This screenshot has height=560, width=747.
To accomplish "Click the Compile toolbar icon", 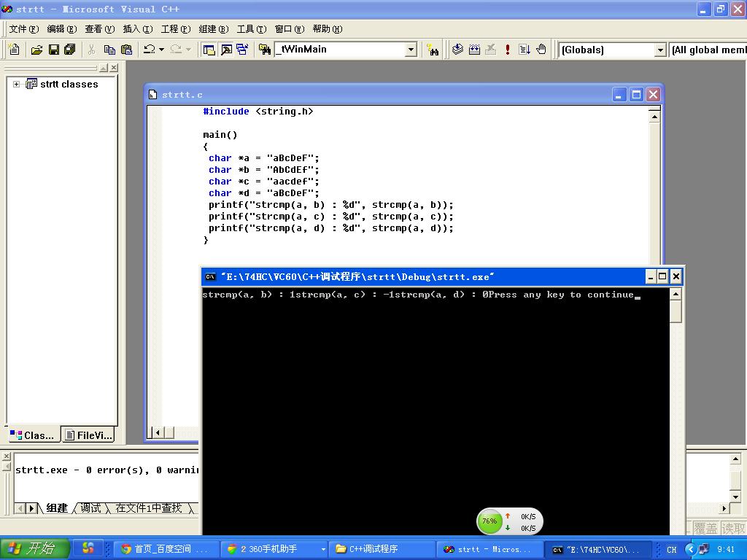I will [x=457, y=49].
